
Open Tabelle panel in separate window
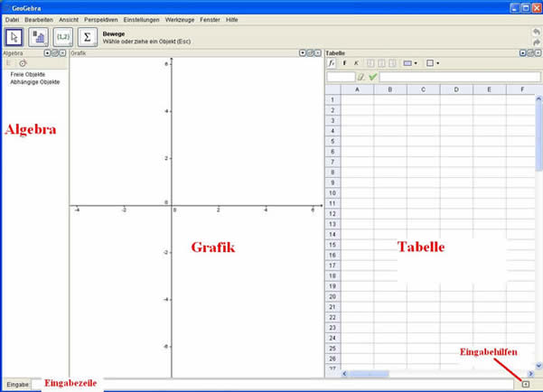[530, 53]
